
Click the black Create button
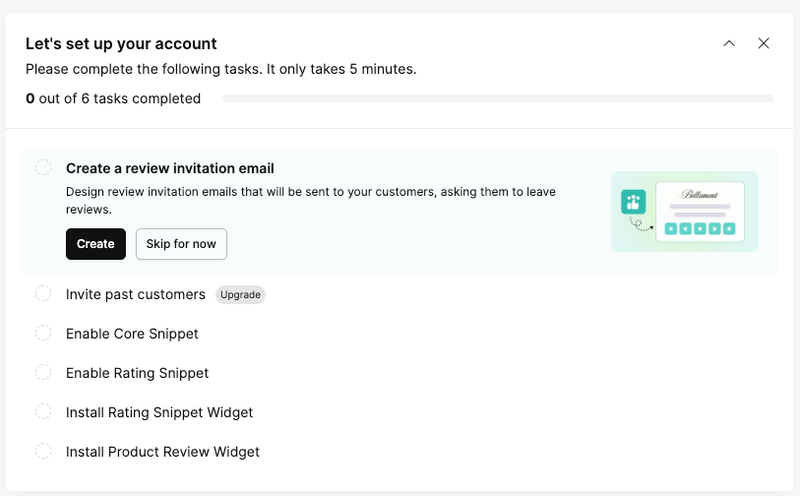[x=95, y=244]
